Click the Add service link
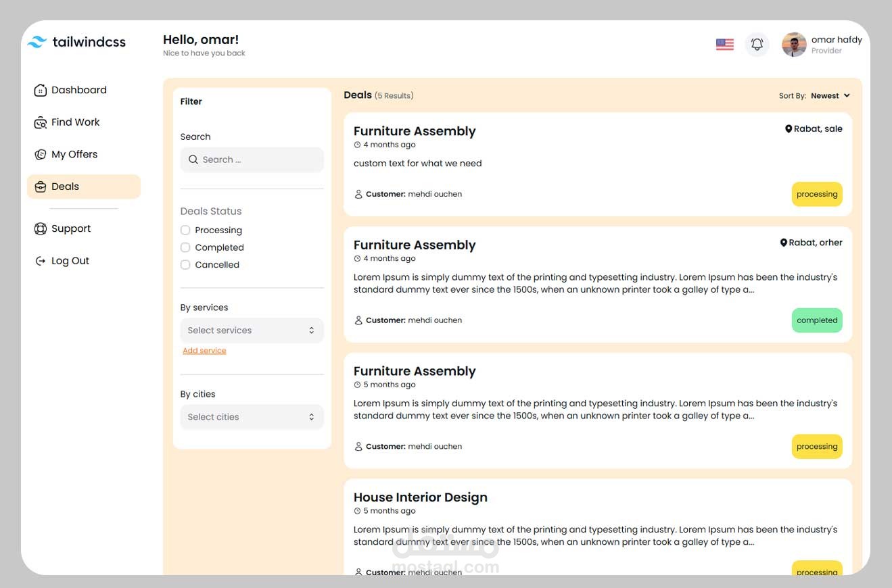 point(204,351)
